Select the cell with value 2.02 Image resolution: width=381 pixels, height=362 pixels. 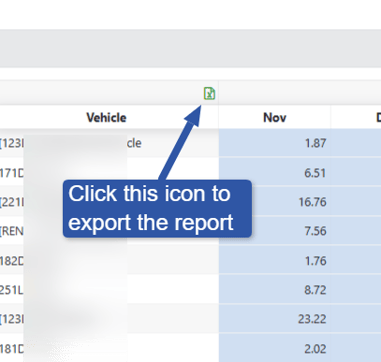point(275,348)
